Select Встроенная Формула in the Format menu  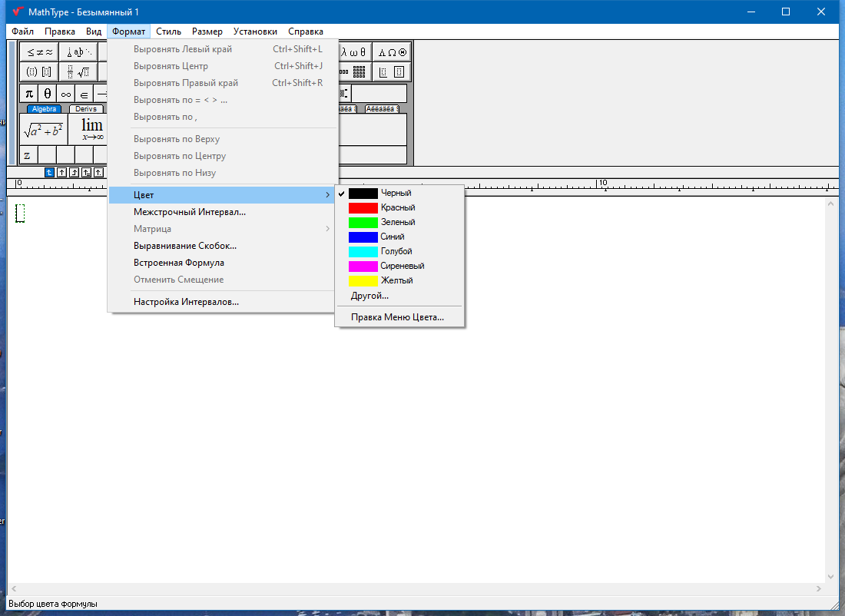pyautogui.click(x=222, y=263)
